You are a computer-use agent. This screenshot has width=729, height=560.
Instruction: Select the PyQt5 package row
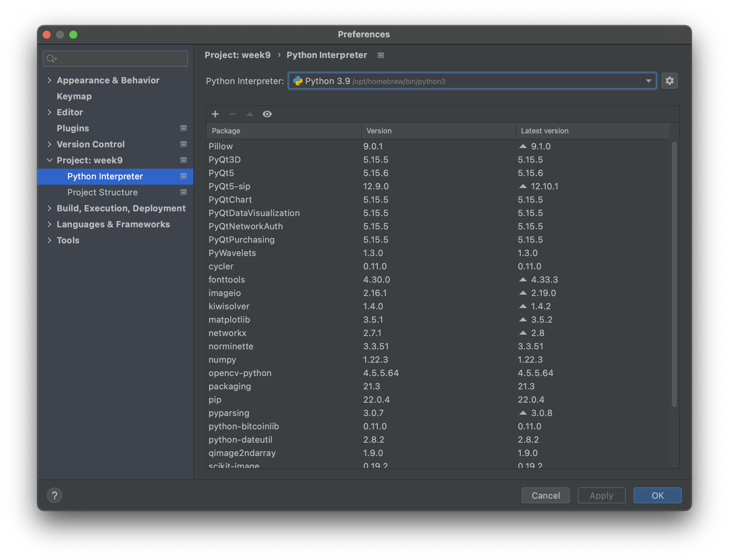[438, 173]
